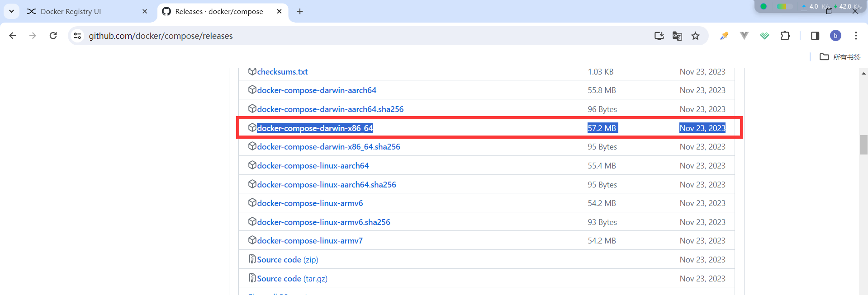Download the docker-compose-linux-armv7 binary
This screenshot has width=868, height=295.
[x=310, y=241]
